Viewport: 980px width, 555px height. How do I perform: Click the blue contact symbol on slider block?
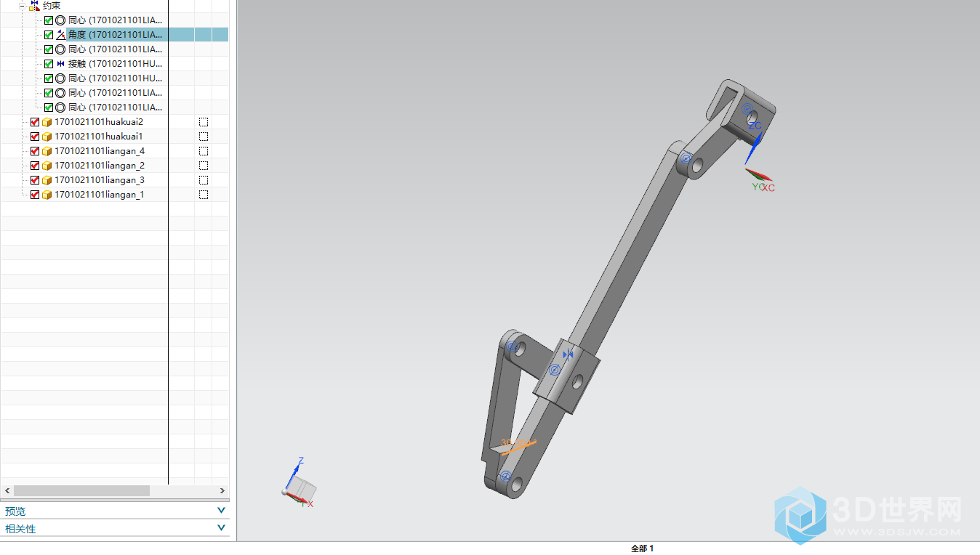pos(569,355)
